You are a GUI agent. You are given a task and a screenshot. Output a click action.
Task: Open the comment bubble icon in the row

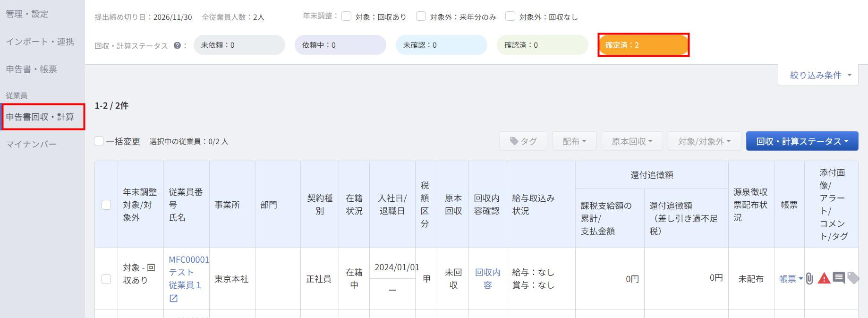839,278
